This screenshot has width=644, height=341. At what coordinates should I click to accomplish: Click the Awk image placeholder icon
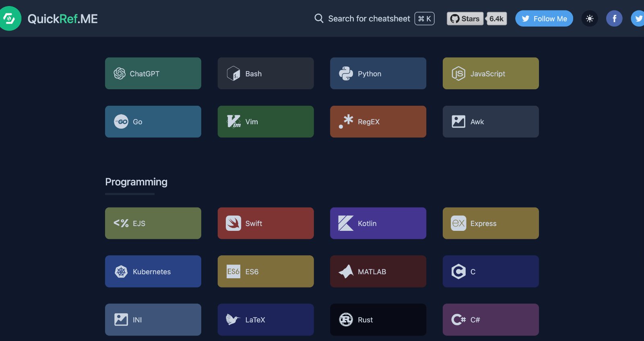tap(458, 121)
